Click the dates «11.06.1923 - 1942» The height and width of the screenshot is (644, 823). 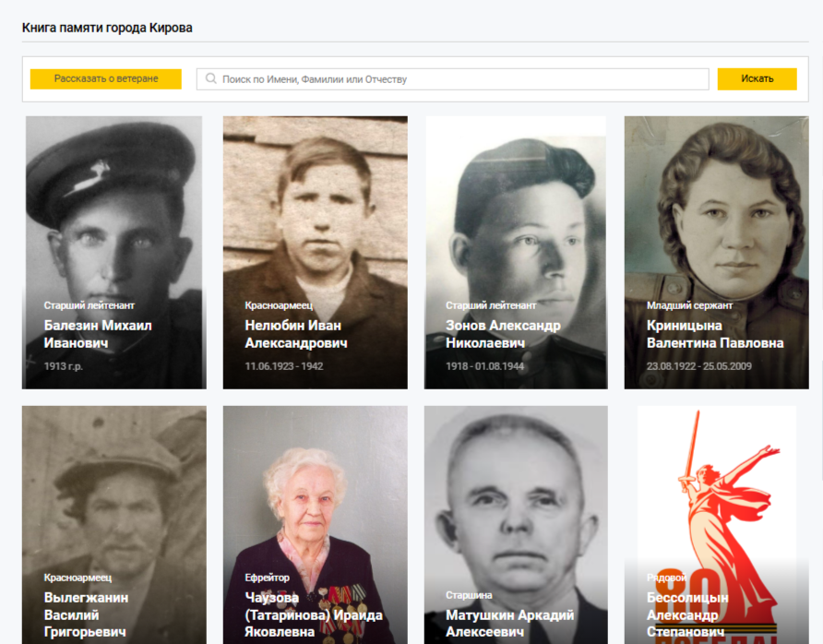284,366
